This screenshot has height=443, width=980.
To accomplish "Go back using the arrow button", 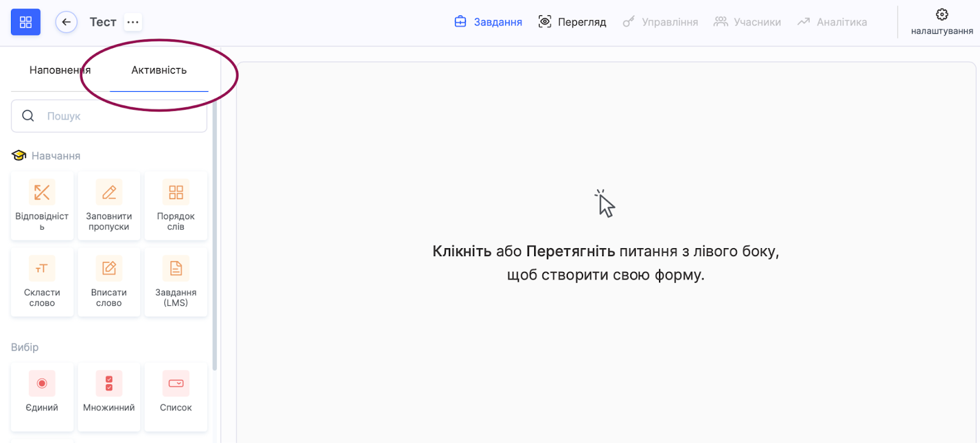I will 66,22.
